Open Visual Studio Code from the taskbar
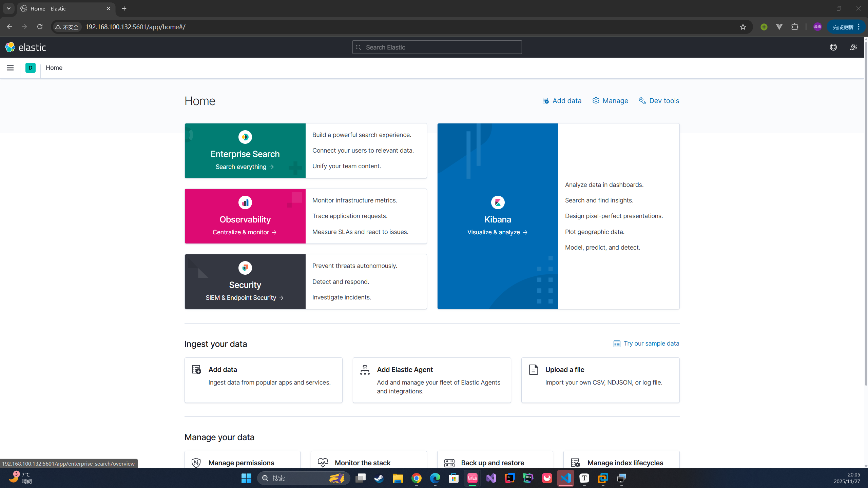This screenshot has width=868, height=488. coord(565,478)
